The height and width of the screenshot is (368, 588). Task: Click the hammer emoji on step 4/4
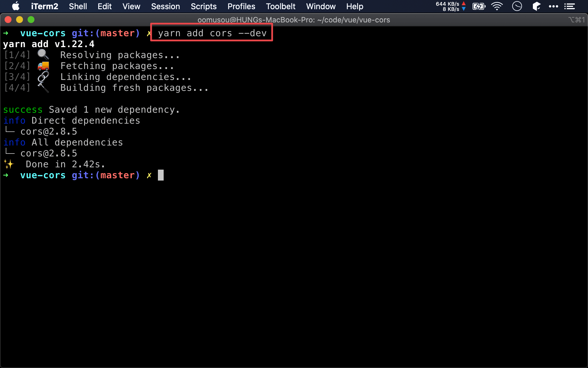tap(43, 88)
